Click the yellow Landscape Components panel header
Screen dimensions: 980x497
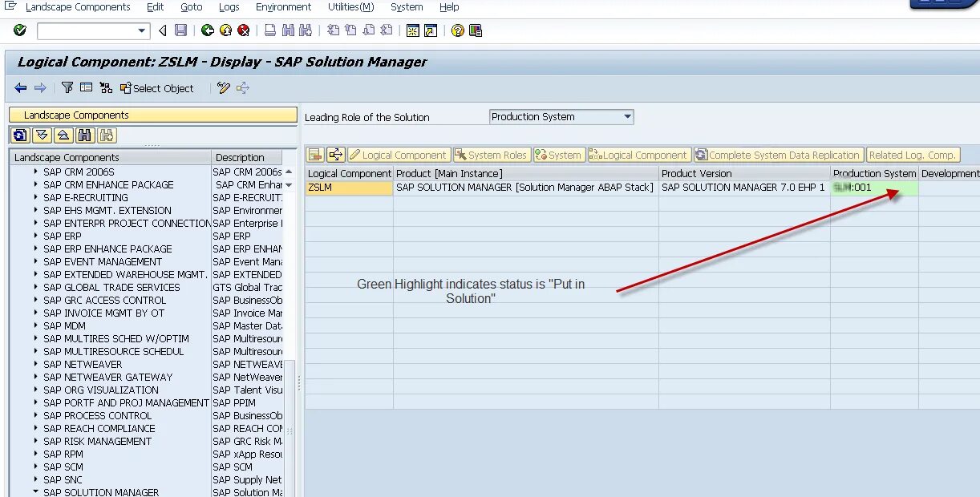point(153,115)
